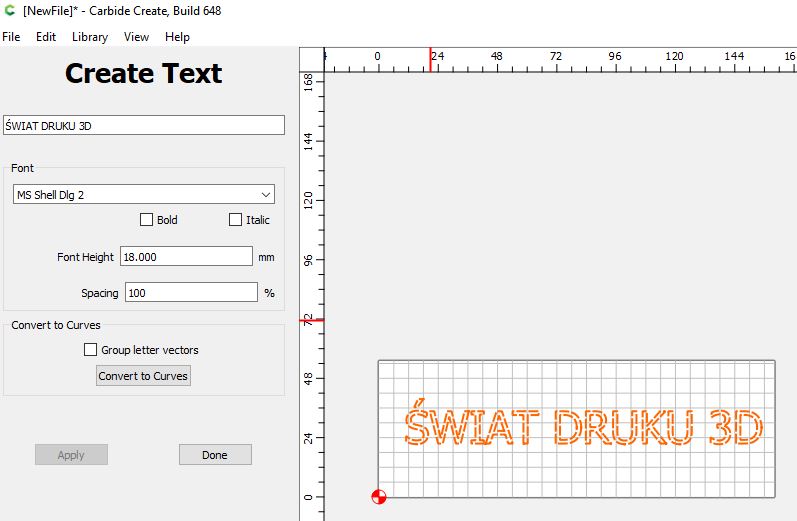
Task: Open the Library menu
Action: point(90,37)
